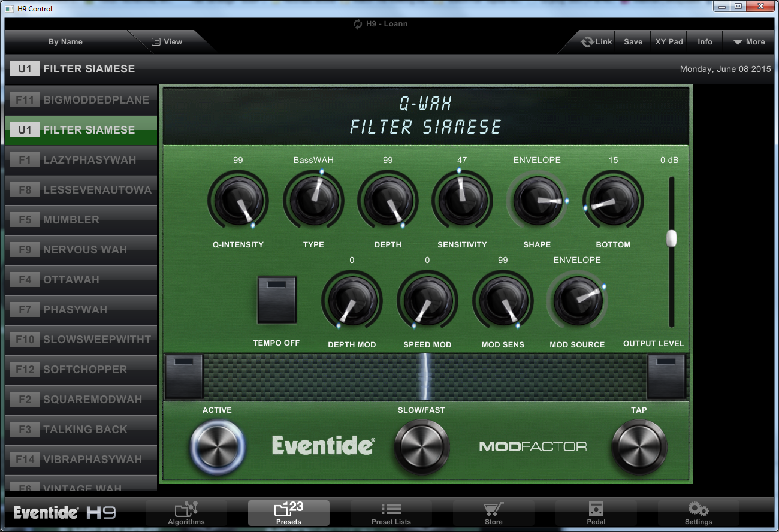The width and height of the screenshot is (779, 532).
Task: Click the Output Level slider handle
Action: pyautogui.click(x=672, y=238)
